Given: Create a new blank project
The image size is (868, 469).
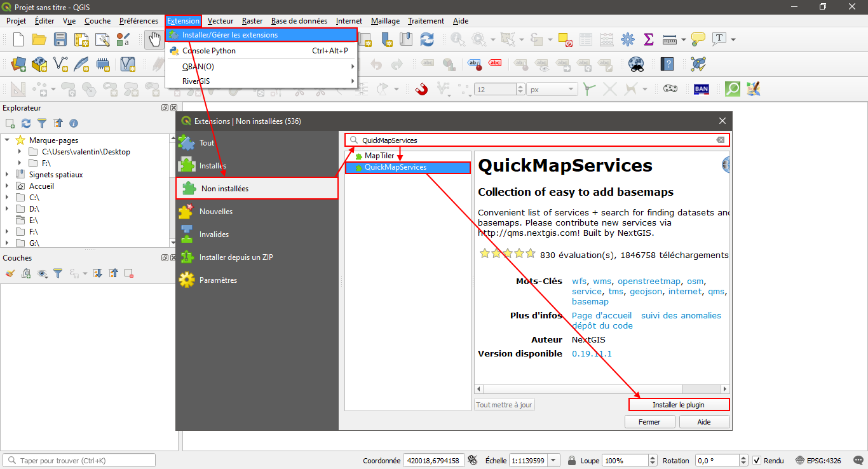Looking at the screenshot, I should 18,39.
